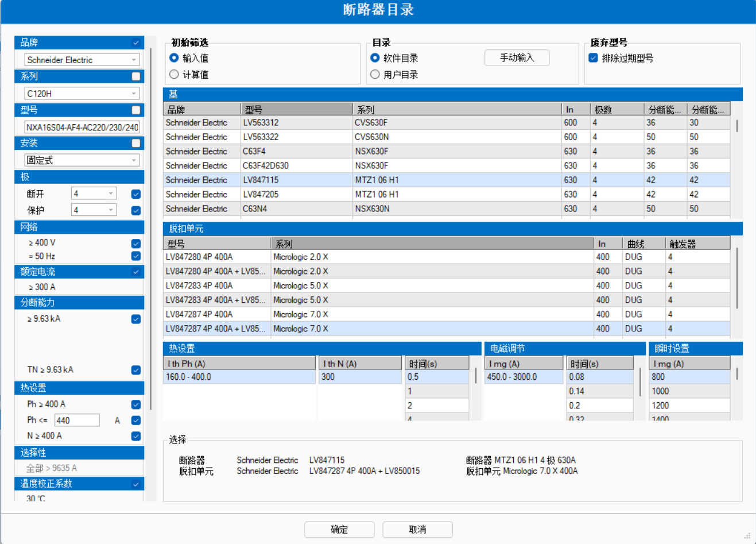Select the 输入值 radio button
Image resolution: width=756 pixels, height=544 pixels.
click(174, 58)
